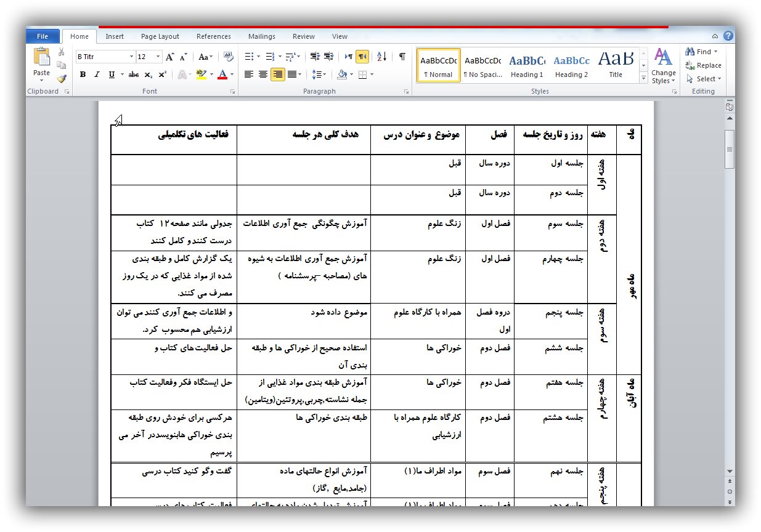The width and height of the screenshot is (761, 532).
Task: Open the Change Case Aa menu
Action: pos(206,57)
